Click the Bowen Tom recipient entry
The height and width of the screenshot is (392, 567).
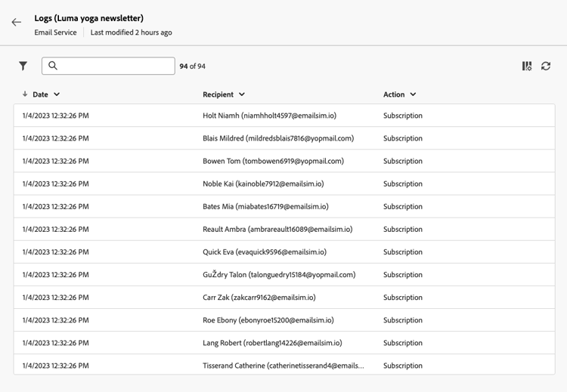pos(273,161)
